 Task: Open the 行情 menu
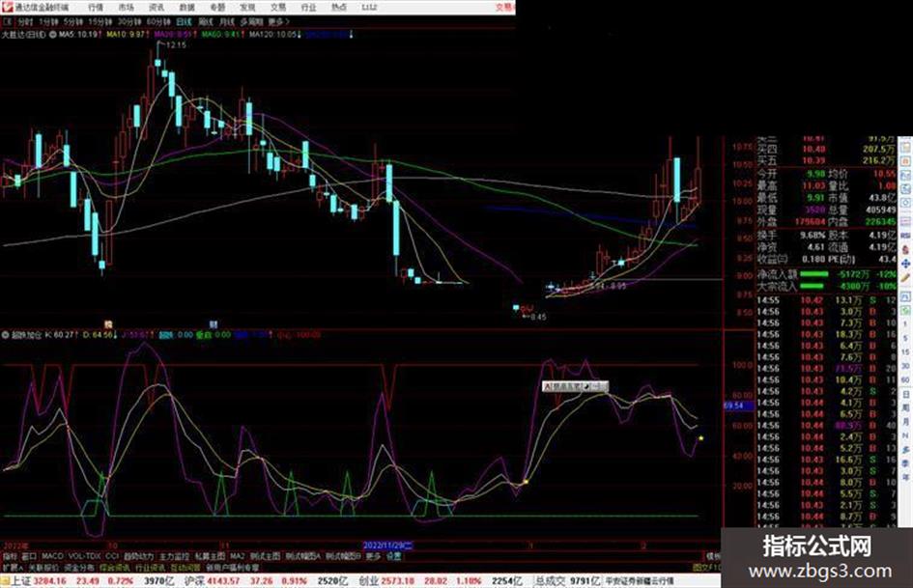[x=96, y=8]
